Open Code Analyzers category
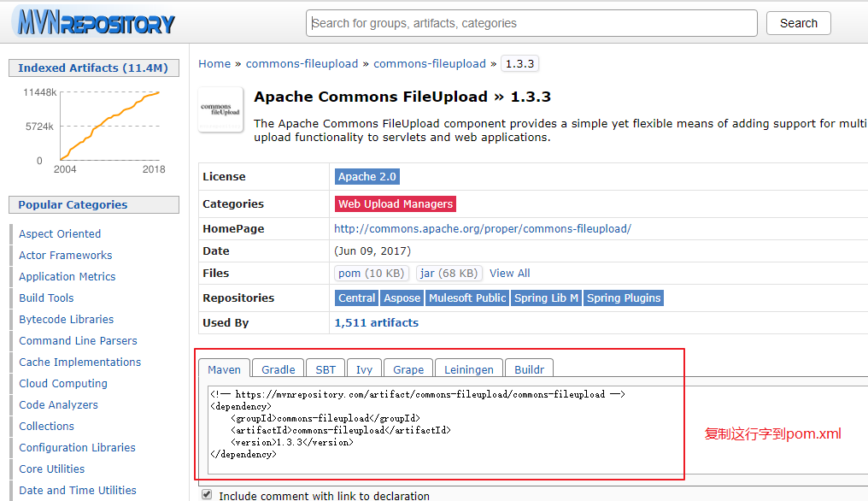The image size is (868, 501). (x=58, y=405)
